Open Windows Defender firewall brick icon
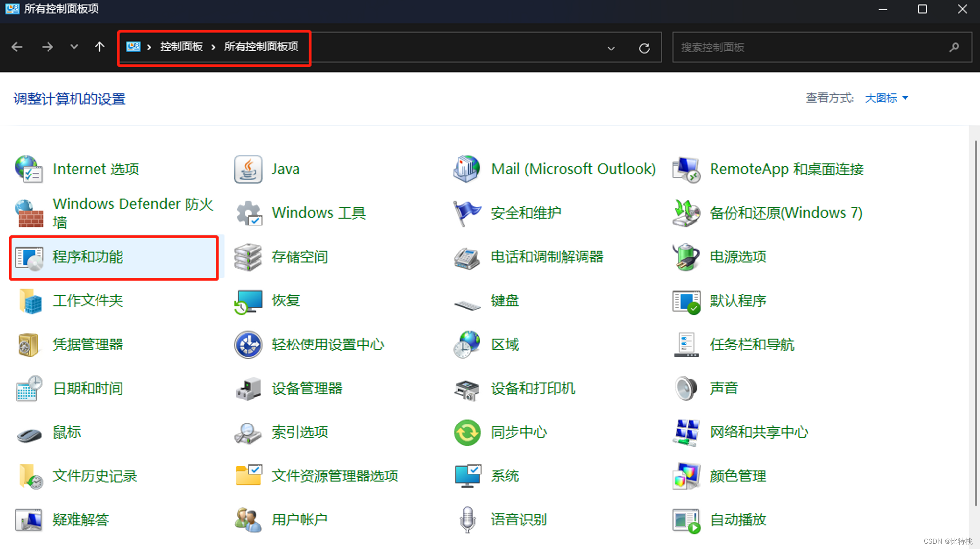The height and width of the screenshot is (549, 980). coord(28,213)
